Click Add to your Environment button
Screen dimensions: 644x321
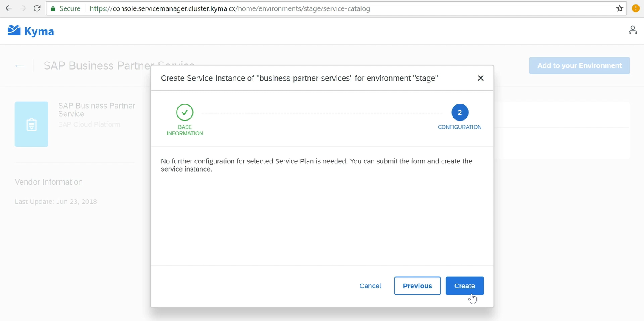[x=579, y=66]
